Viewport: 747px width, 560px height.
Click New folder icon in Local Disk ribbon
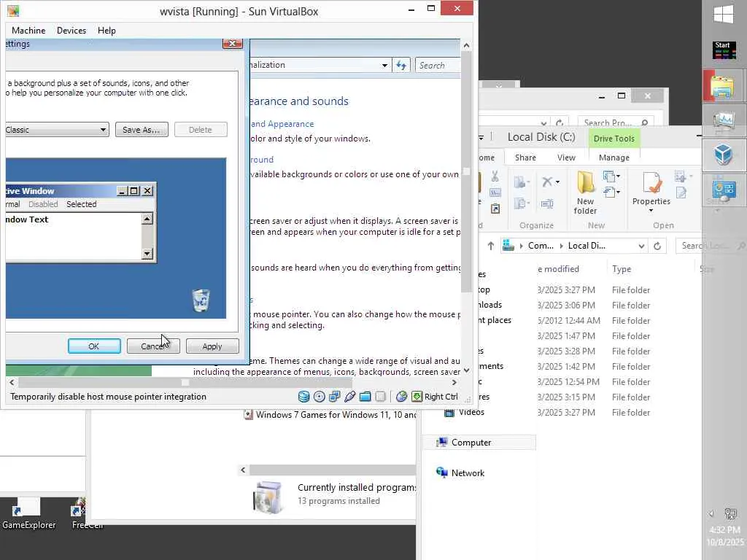[585, 182]
